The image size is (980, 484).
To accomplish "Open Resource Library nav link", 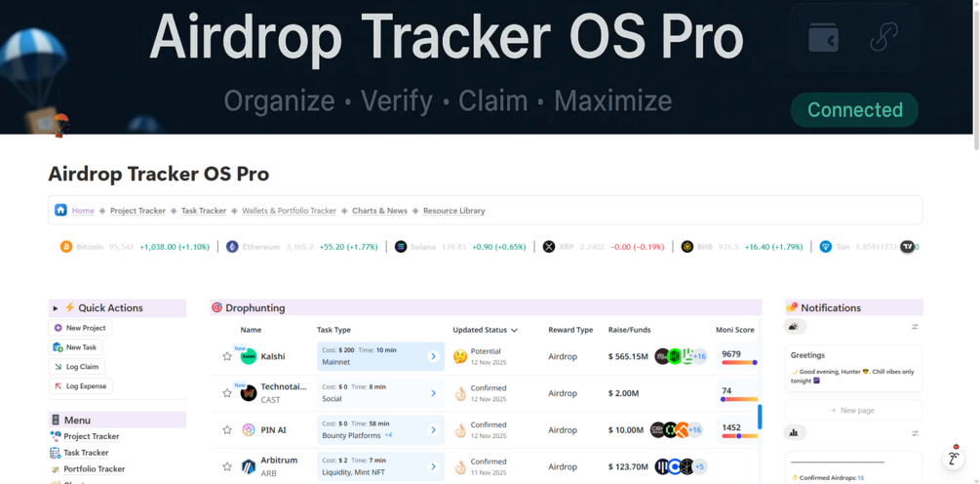I will point(453,211).
